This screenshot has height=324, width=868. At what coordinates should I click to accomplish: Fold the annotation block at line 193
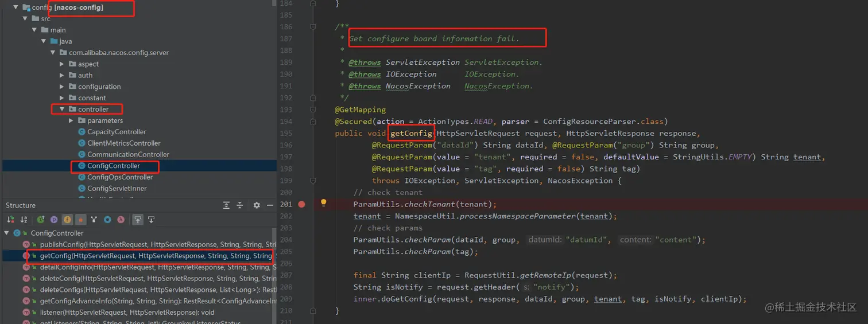[313, 110]
